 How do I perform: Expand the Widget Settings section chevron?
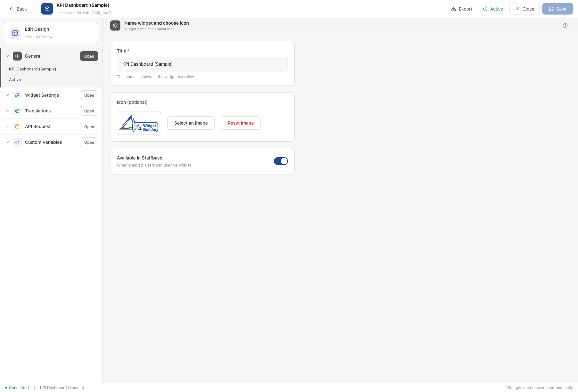pyautogui.click(x=7, y=95)
